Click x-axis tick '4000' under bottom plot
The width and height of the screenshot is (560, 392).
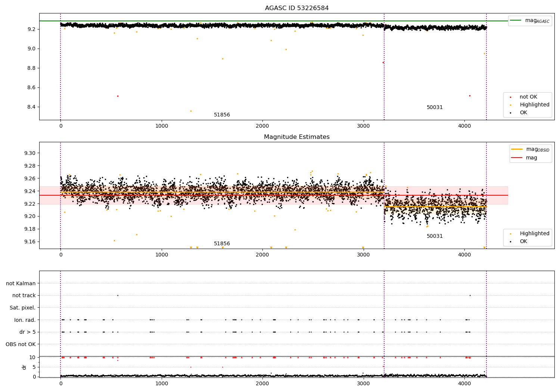pyautogui.click(x=464, y=384)
